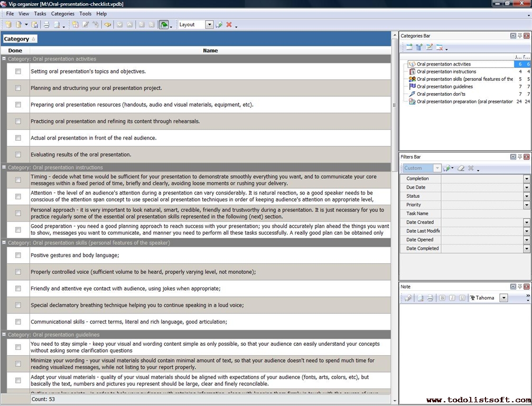Viewport: 532px width, 406px height.
Task: Pin the Filters Bar panel
Action: click(x=520, y=157)
